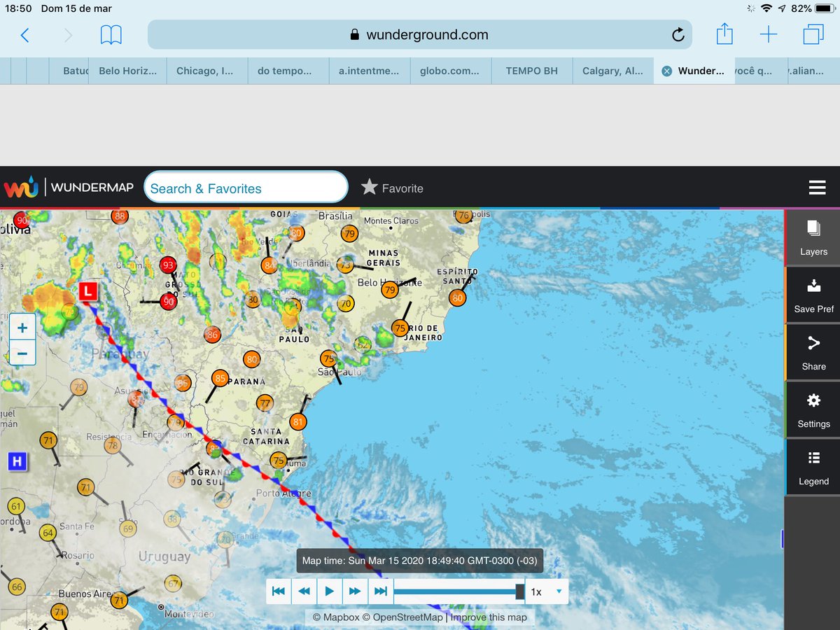Click the 93 temperature station marker

coord(168,265)
